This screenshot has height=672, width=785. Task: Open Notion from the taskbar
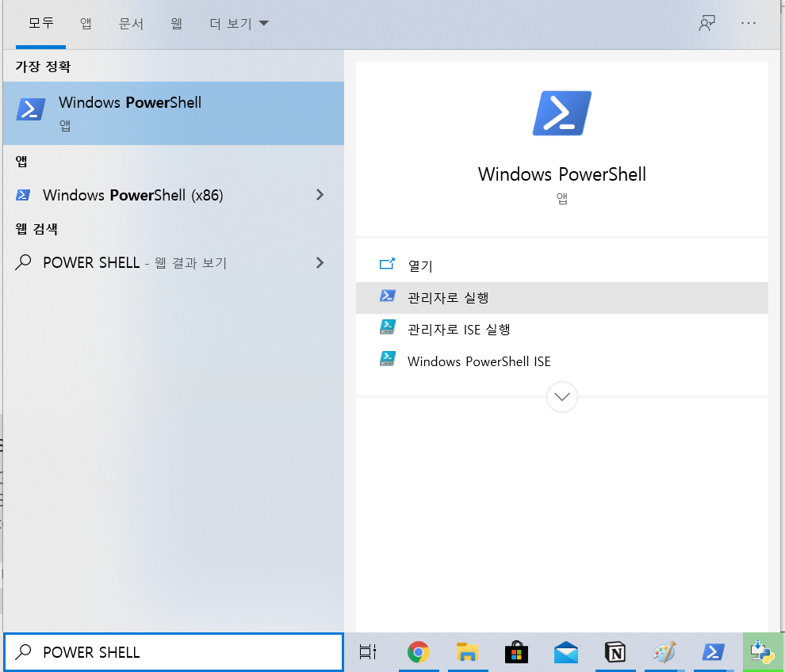coord(615,652)
